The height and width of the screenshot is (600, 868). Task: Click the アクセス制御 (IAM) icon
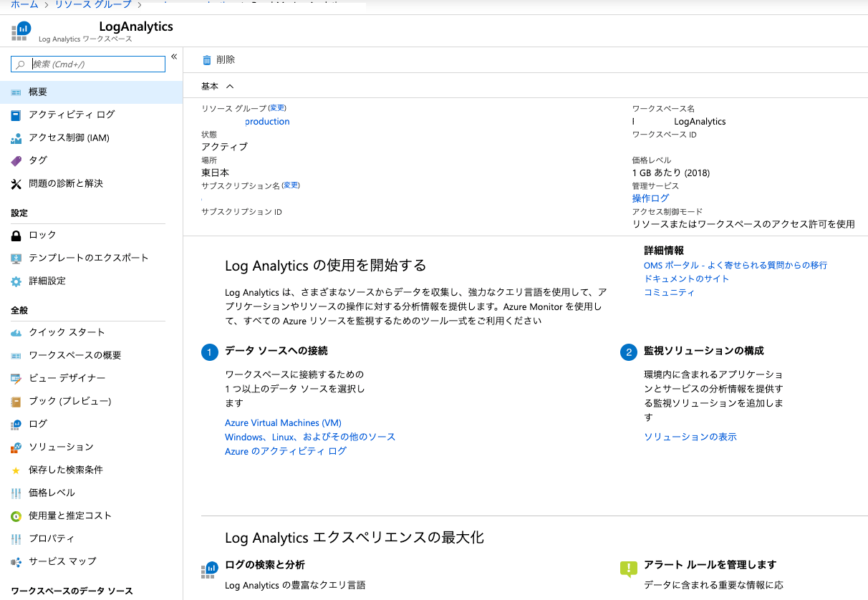pyautogui.click(x=16, y=138)
